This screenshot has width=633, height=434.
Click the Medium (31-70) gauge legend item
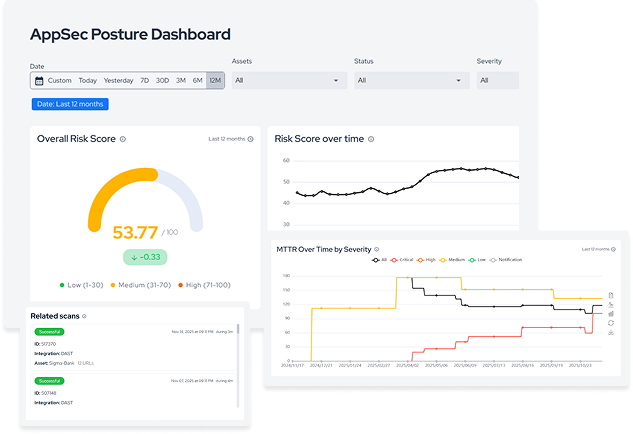140,285
